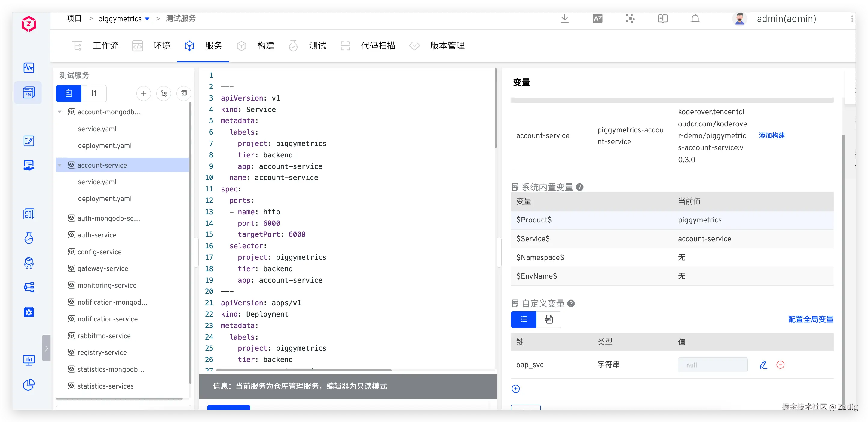The image size is (868, 422).
Task: Open the notification bell
Action: tap(695, 19)
